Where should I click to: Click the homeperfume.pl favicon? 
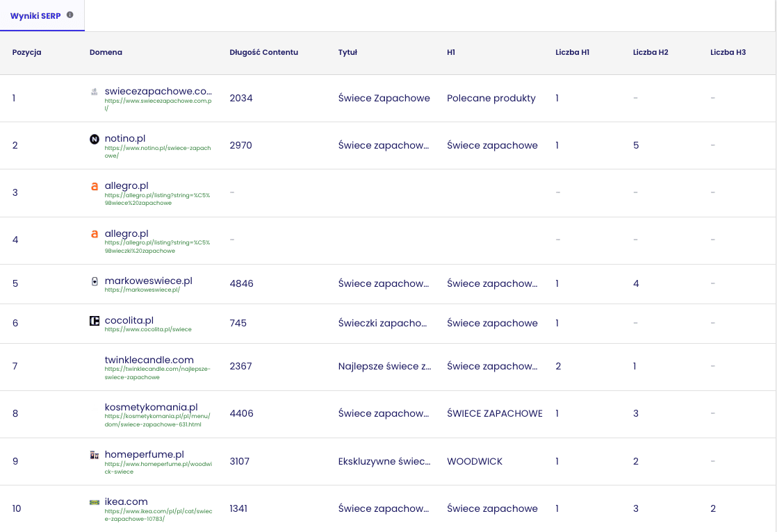coord(94,455)
